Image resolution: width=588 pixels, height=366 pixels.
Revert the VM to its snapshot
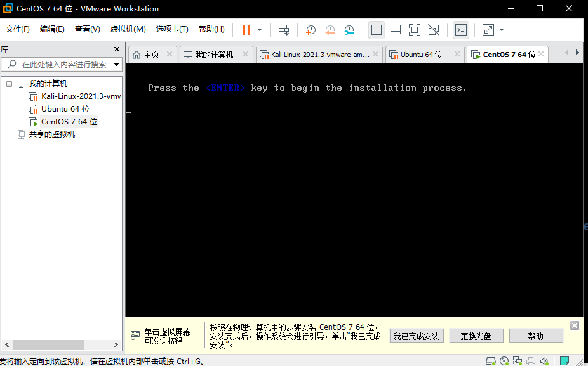click(330, 29)
